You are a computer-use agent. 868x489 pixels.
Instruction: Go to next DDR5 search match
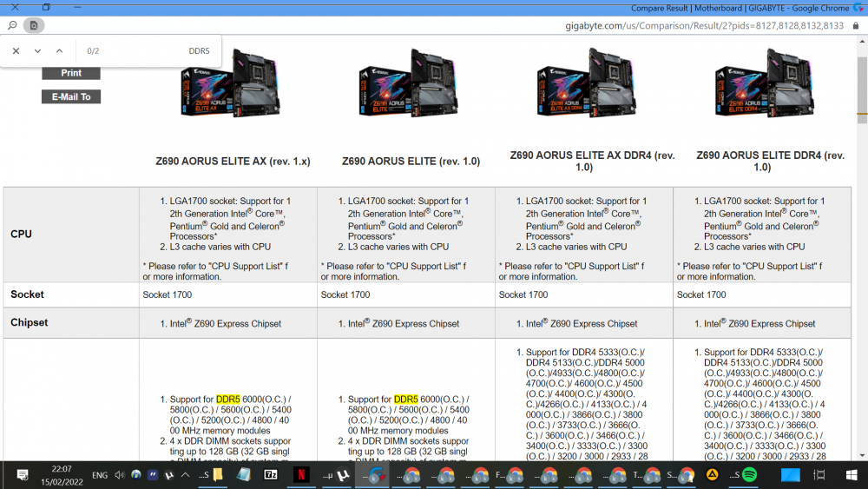(37, 51)
